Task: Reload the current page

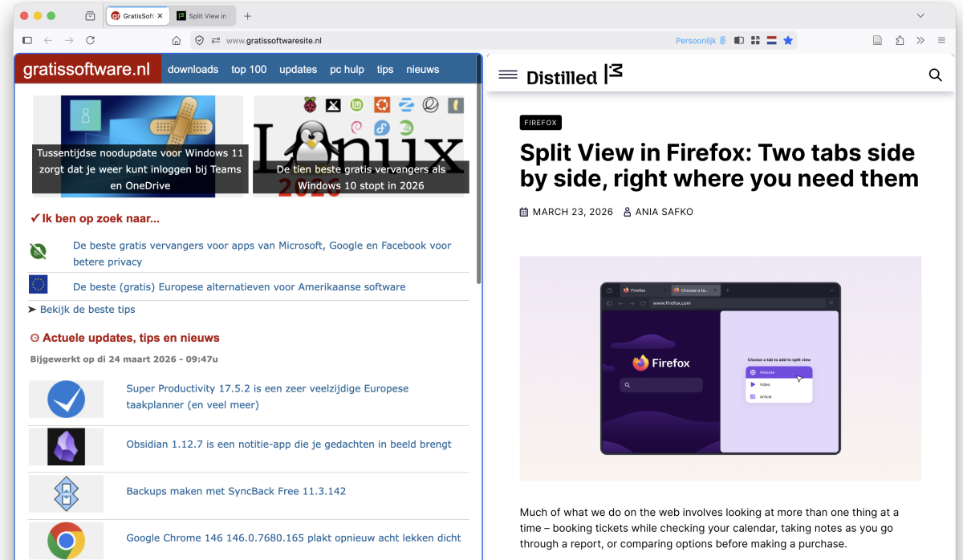Action: pos(91,40)
